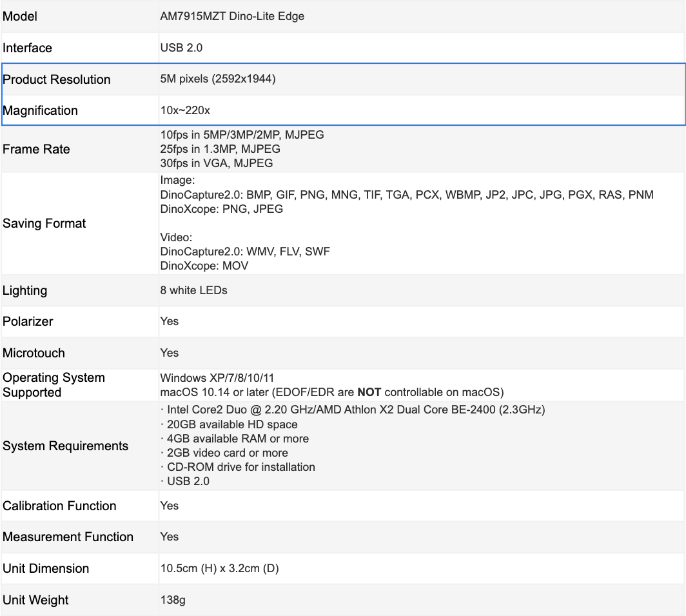Select '30fps in VGA, MJPEG' line
This screenshot has width=686, height=616.
tap(217, 163)
